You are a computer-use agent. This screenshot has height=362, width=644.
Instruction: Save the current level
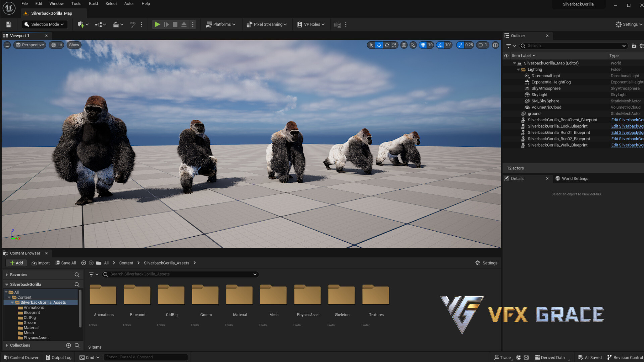(8, 24)
